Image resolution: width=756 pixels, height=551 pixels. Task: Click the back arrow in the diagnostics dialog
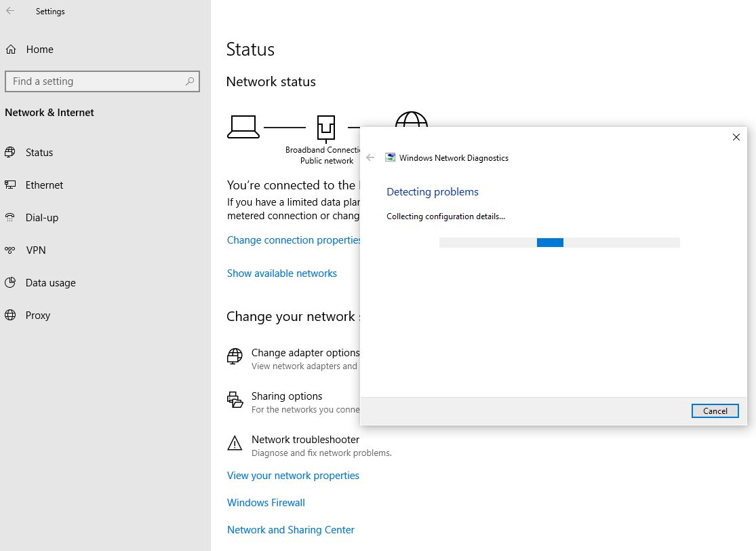point(370,157)
